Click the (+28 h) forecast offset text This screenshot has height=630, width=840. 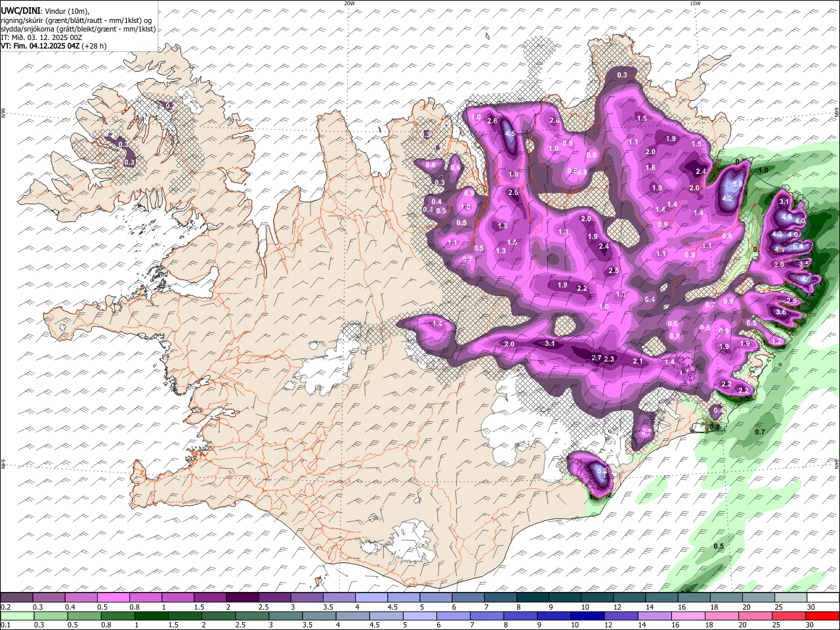click(x=94, y=46)
